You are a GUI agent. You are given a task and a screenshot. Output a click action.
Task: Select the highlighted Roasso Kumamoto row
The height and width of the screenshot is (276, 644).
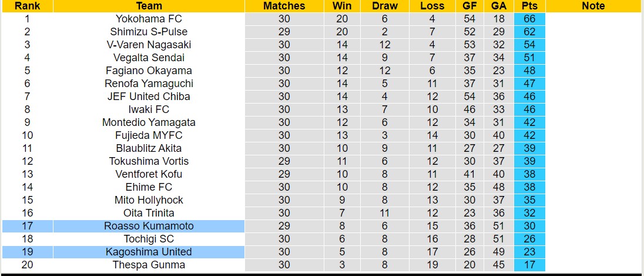click(x=149, y=226)
